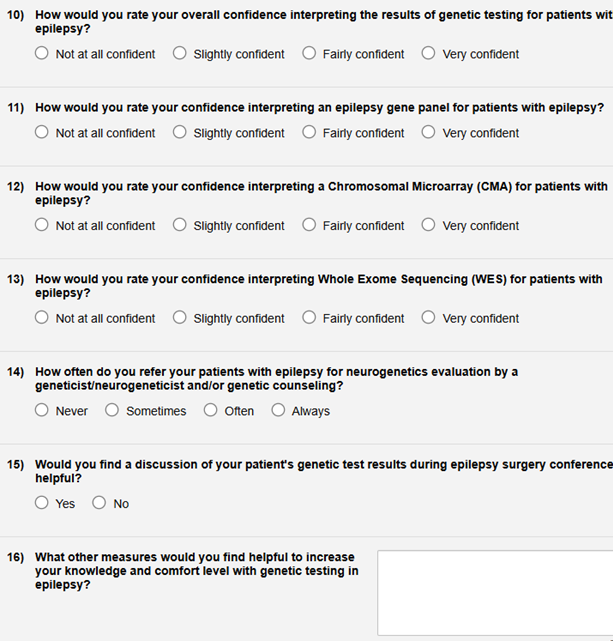Mark 'Not at all confident' for Whole Exome Sequencing
613x641 pixels.
pos(42,318)
